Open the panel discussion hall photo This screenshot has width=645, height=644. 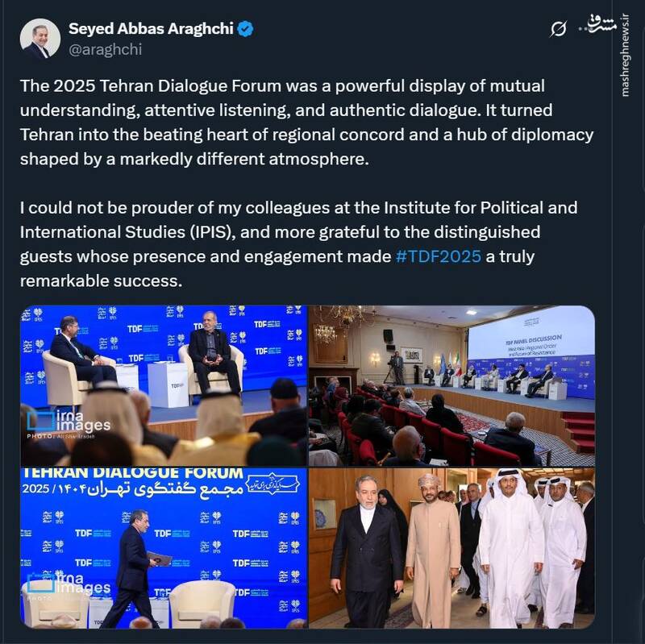(x=451, y=385)
